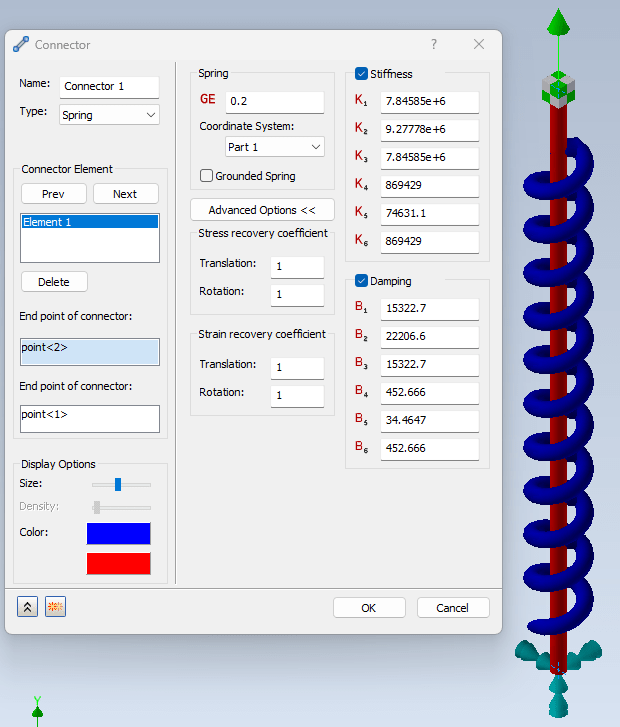Collapse Advanced Options section
Image resolution: width=620 pixels, height=727 pixels.
(262, 210)
